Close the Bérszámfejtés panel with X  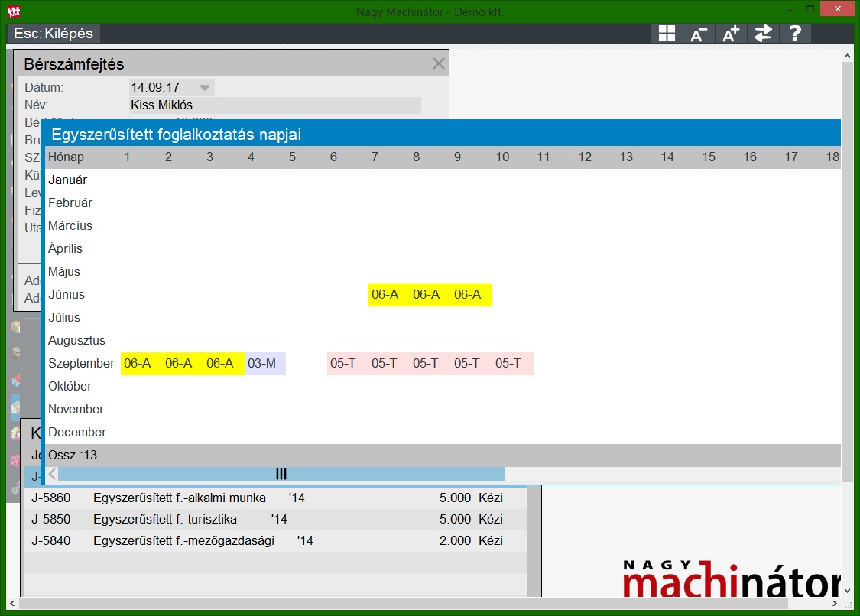(x=438, y=63)
